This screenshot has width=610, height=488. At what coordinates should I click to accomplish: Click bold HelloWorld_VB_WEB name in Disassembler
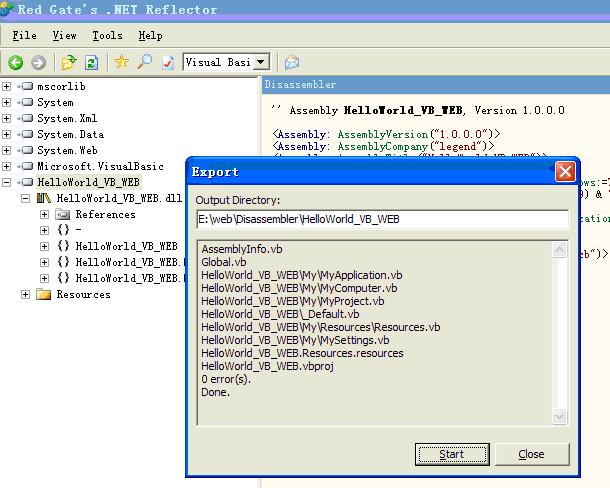tap(403, 111)
